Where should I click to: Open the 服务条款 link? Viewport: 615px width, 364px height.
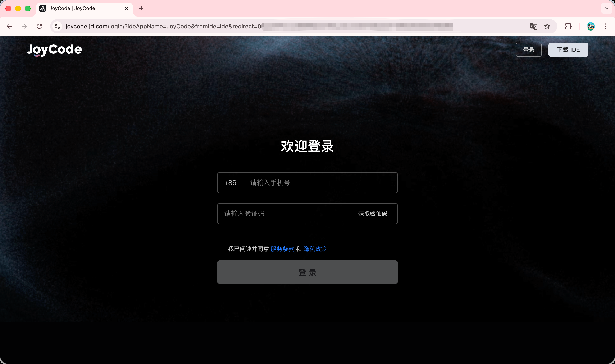[282, 249]
